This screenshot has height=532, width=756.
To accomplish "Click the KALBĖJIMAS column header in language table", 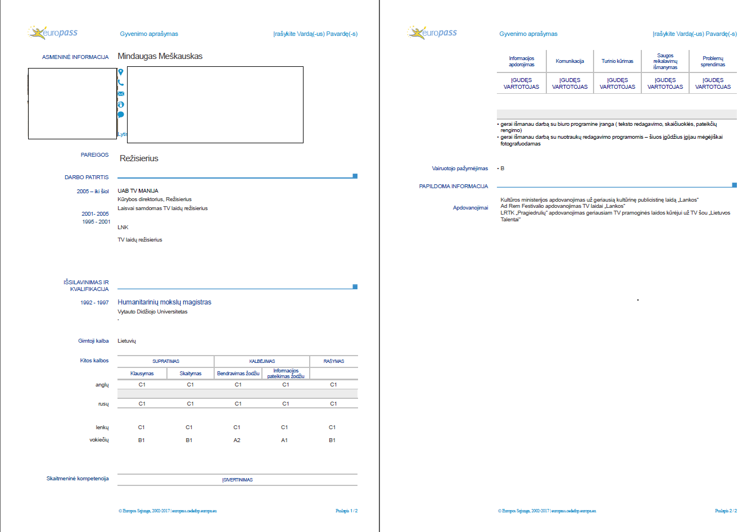I will [262, 361].
